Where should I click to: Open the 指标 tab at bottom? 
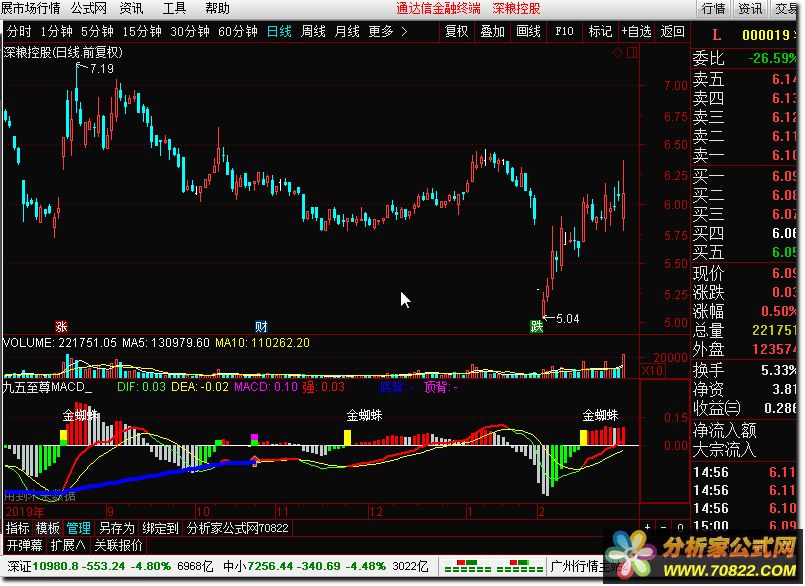point(17,528)
